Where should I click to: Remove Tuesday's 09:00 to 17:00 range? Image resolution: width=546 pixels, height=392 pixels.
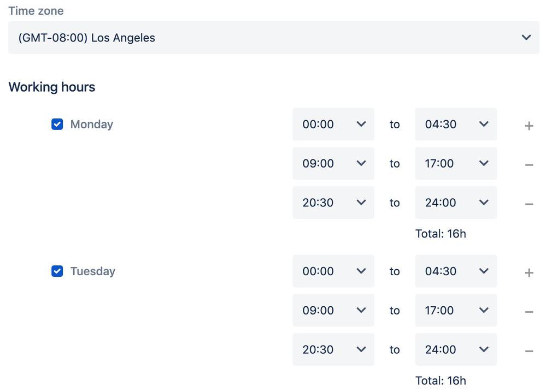click(529, 312)
